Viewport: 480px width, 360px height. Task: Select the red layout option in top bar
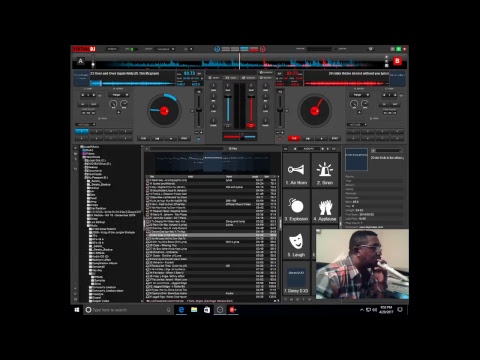(254, 49)
